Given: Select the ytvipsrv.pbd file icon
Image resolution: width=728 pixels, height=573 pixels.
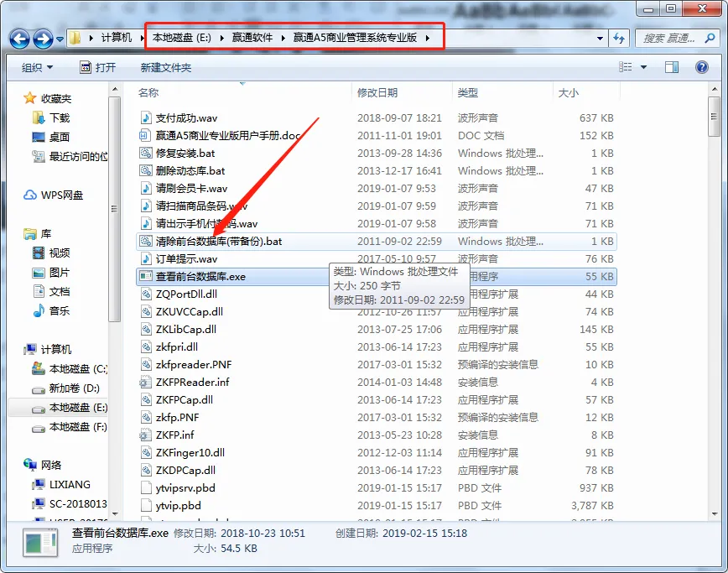Looking at the screenshot, I should 146,488.
